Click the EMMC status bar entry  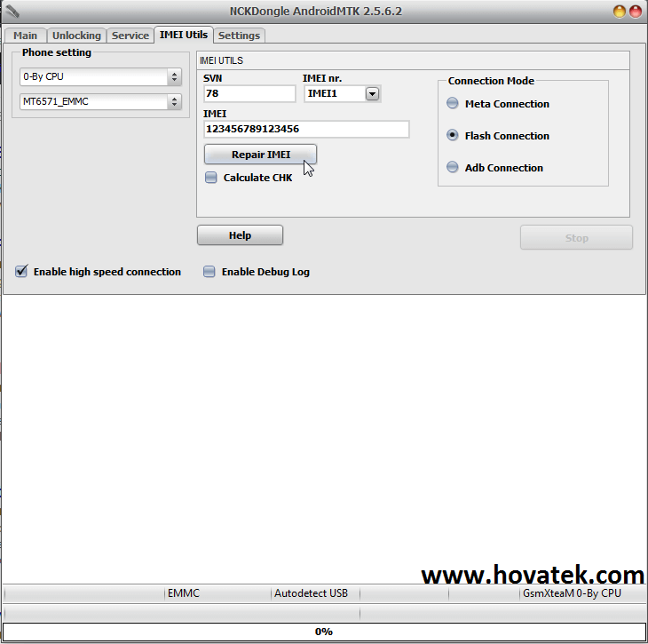pyautogui.click(x=184, y=593)
